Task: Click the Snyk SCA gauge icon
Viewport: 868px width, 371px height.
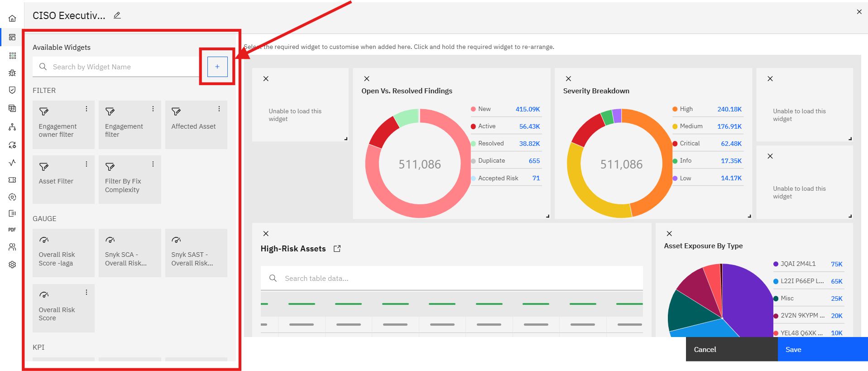Action: pos(110,240)
